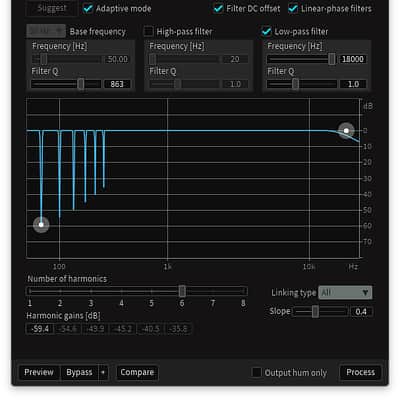Click the -35.8 harmonic gain field
This screenshot has height=400, width=400.
coord(178,329)
